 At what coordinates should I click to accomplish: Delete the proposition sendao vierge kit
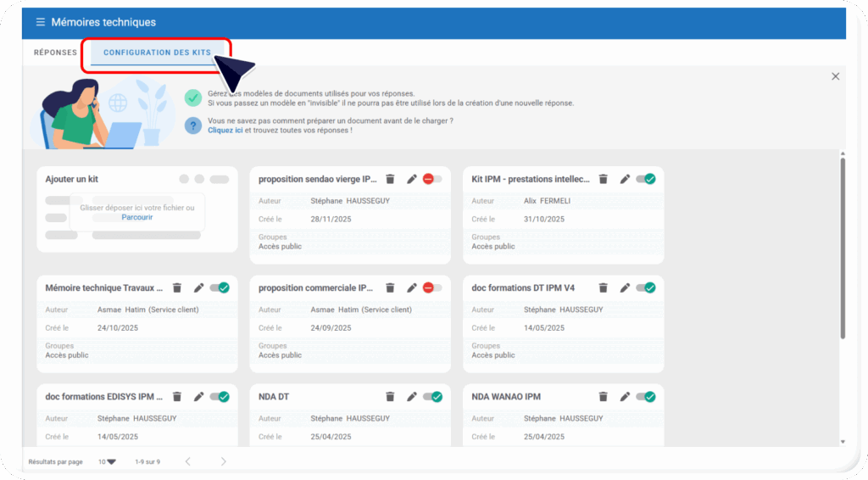(x=390, y=179)
